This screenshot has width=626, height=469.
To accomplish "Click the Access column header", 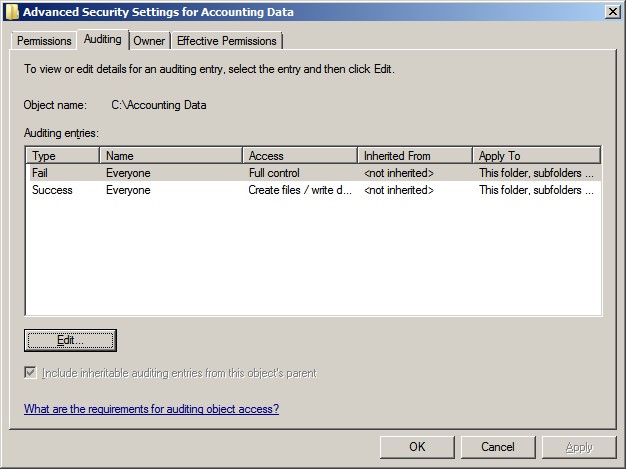I will pyautogui.click(x=300, y=156).
